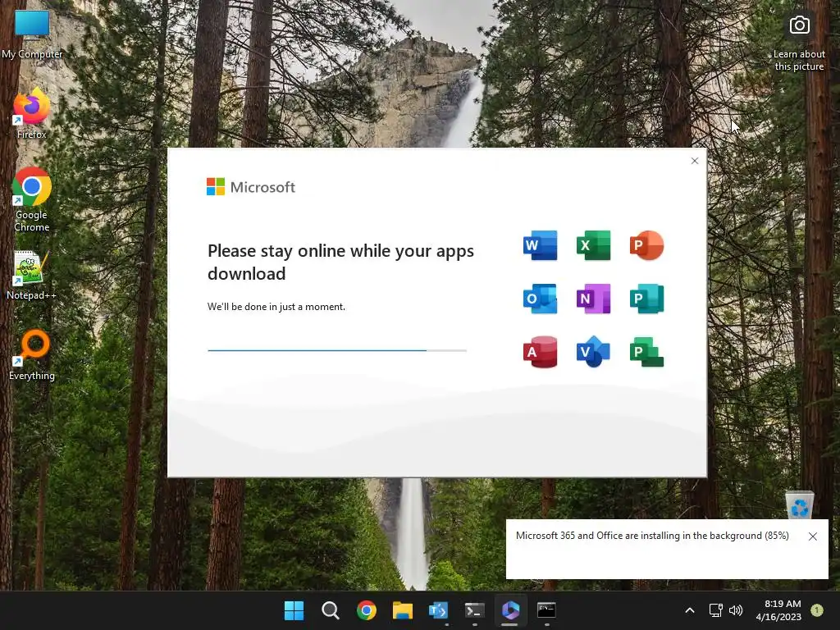Click the Visio app icon in installer

(x=593, y=352)
